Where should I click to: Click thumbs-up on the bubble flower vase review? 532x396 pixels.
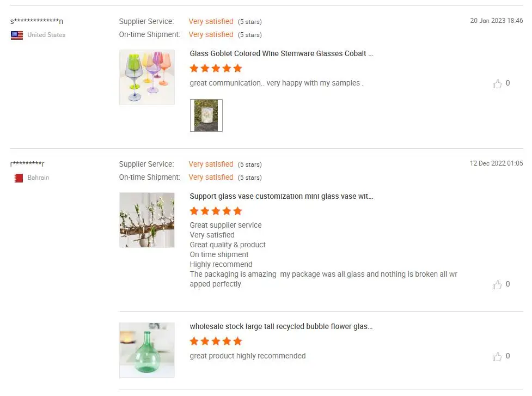click(x=497, y=357)
